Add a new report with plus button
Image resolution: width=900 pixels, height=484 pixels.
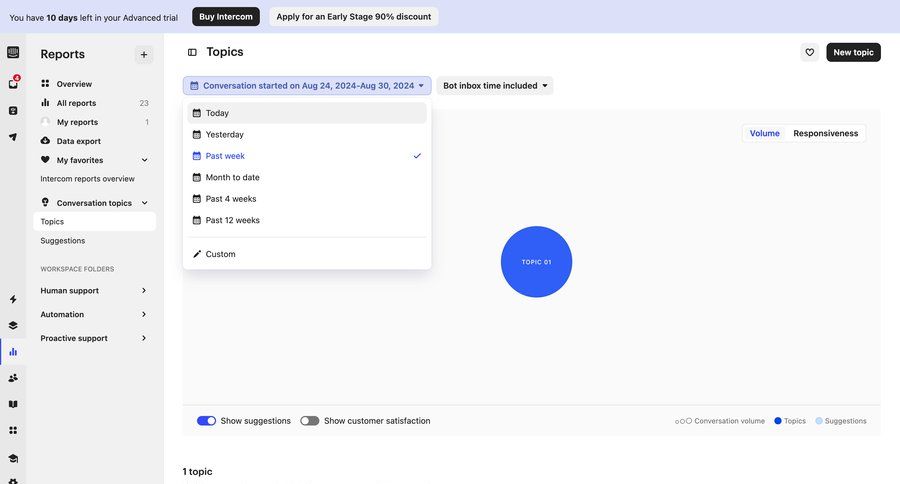[143, 55]
